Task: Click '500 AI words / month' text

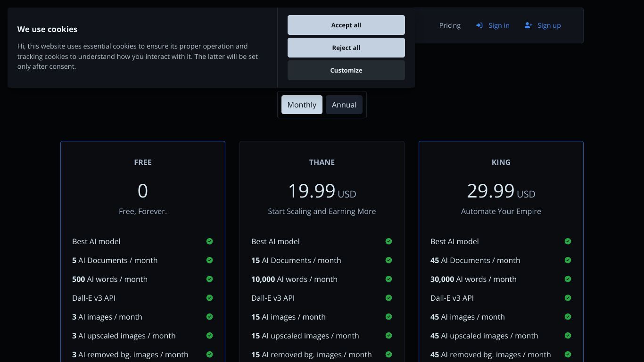Action: point(110,279)
